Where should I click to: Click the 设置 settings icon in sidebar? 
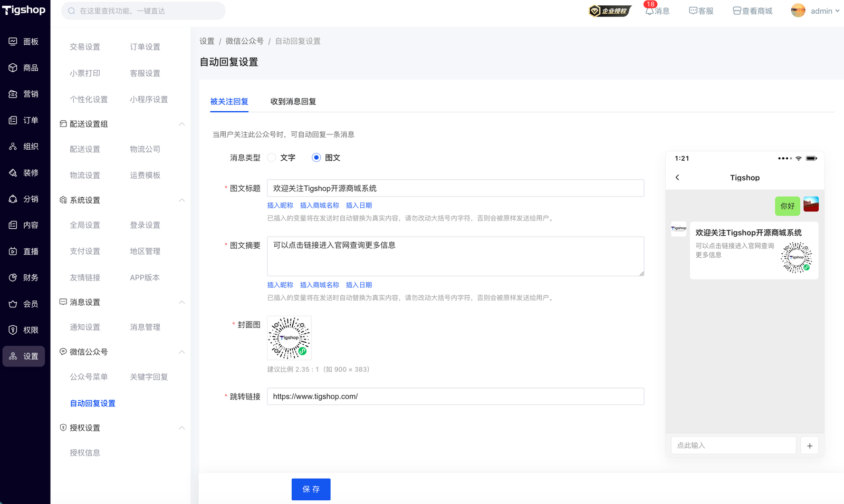[x=13, y=356]
